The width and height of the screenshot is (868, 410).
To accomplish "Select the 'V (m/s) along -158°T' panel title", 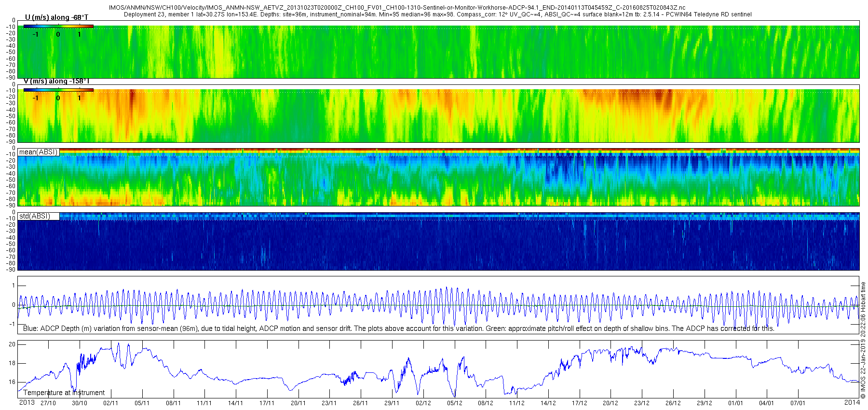I will click(56, 81).
